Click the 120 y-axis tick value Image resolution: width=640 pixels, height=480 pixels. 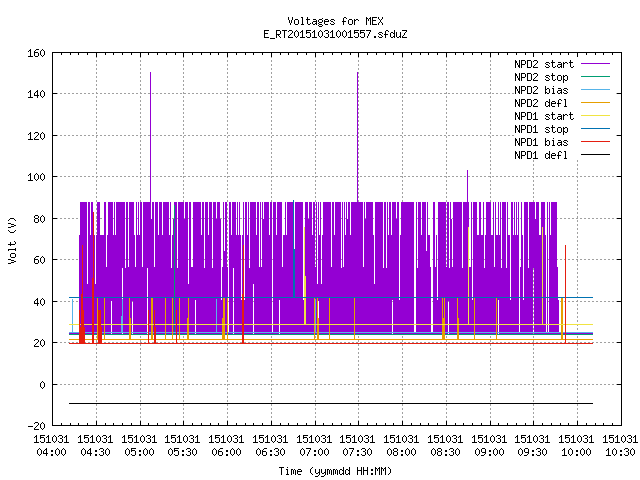click(x=36, y=136)
